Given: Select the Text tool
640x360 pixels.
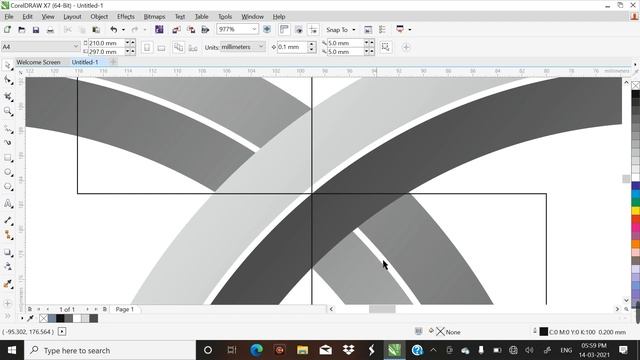Looking at the screenshot, I should [8, 203].
